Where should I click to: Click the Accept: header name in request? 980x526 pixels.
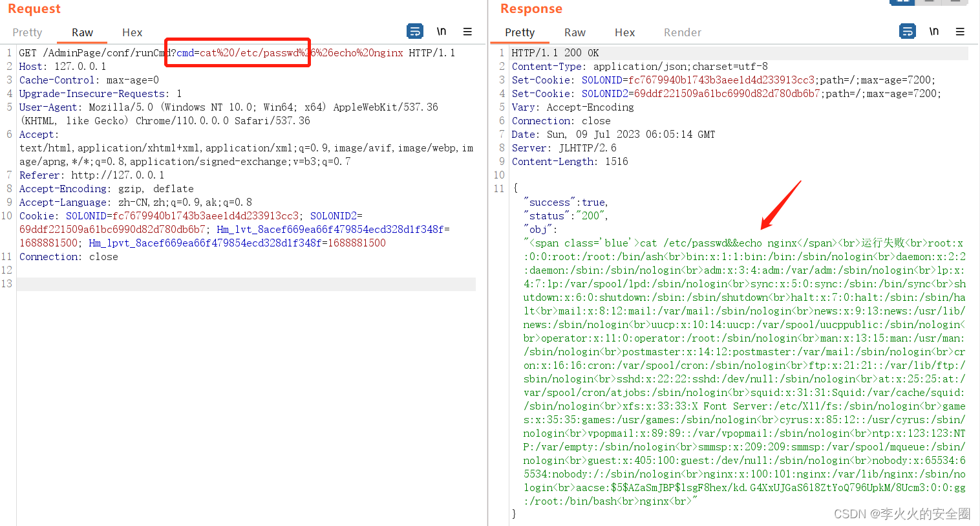38,135
